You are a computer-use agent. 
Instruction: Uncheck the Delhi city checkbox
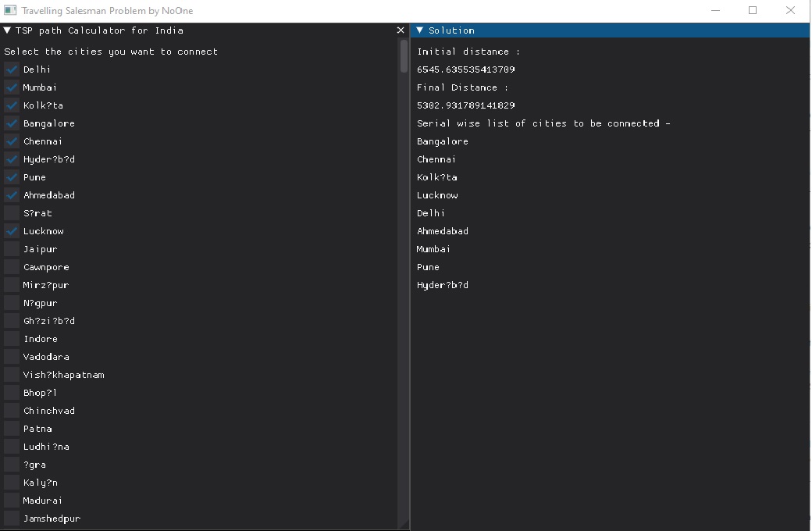pos(10,69)
